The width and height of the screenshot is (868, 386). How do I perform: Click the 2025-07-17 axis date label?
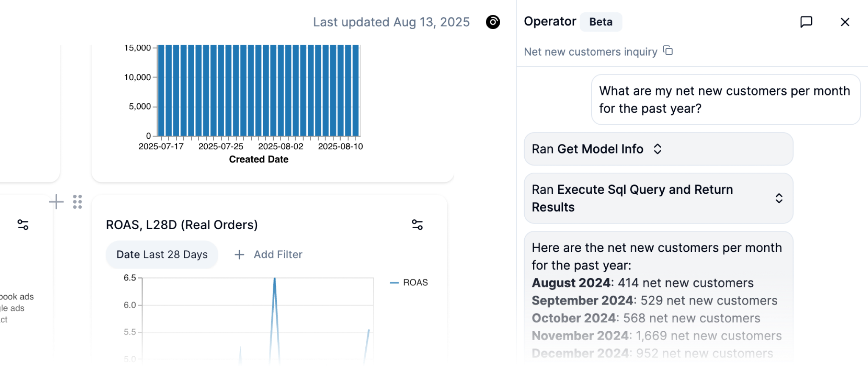pyautogui.click(x=161, y=146)
